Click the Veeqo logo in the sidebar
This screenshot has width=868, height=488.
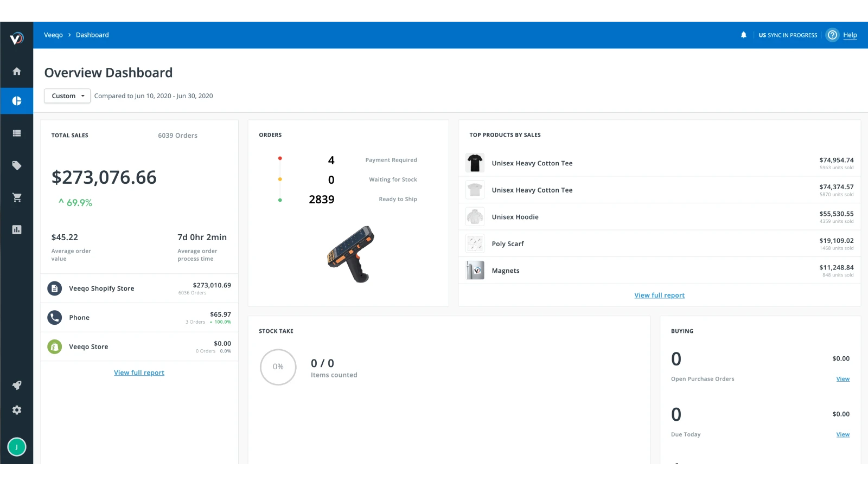17,38
